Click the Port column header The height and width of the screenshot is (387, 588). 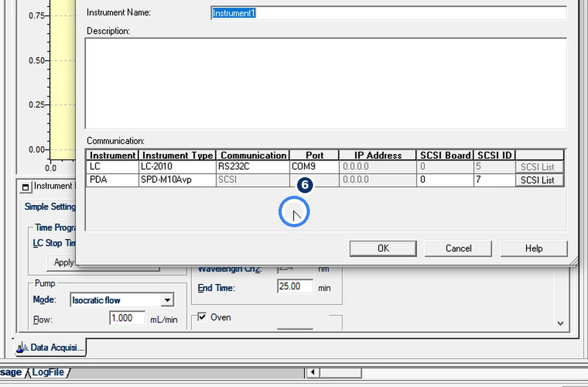tap(314, 155)
